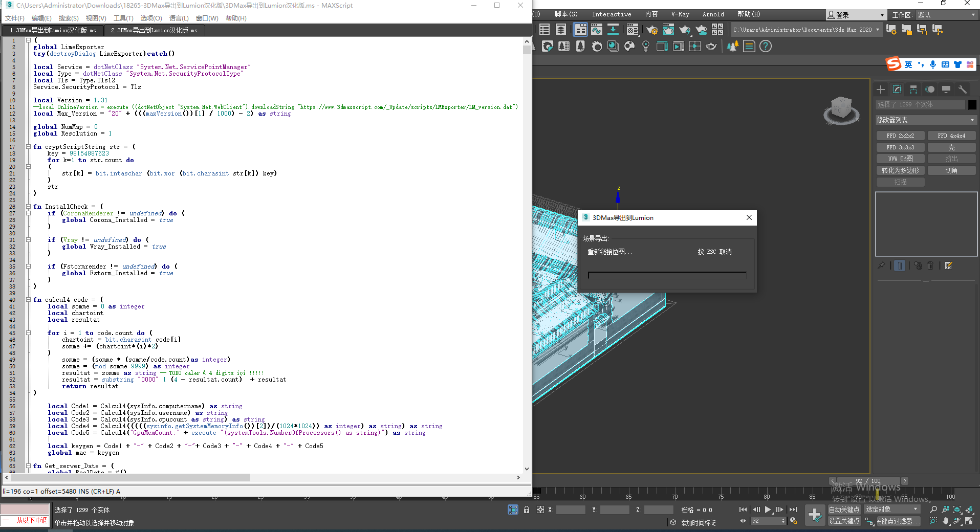This screenshot has height=532, width=980.
Task: Switch to the Hierarchy command panel
Action: pos(913,90)
